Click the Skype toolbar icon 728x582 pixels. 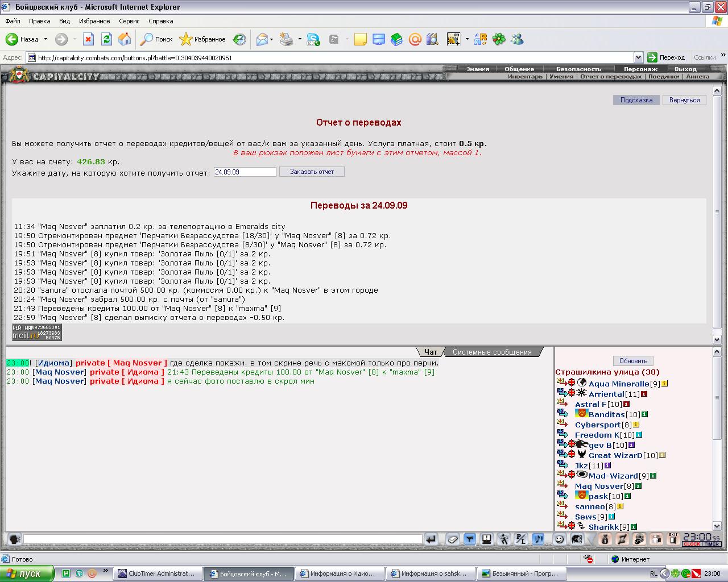click(x=313, y=39)
